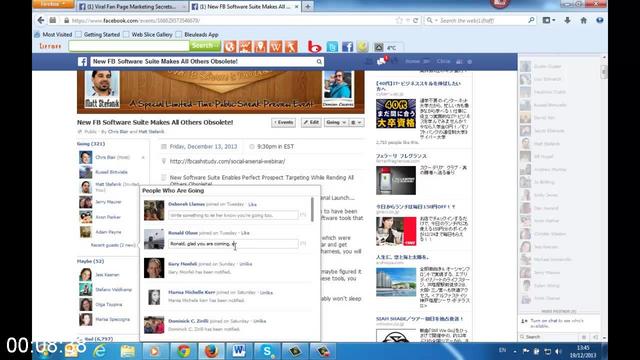Open Internet Explorer from taskbar
This screenshot has width=640, height=360.
pyautogui.click(x=99, y=351)
